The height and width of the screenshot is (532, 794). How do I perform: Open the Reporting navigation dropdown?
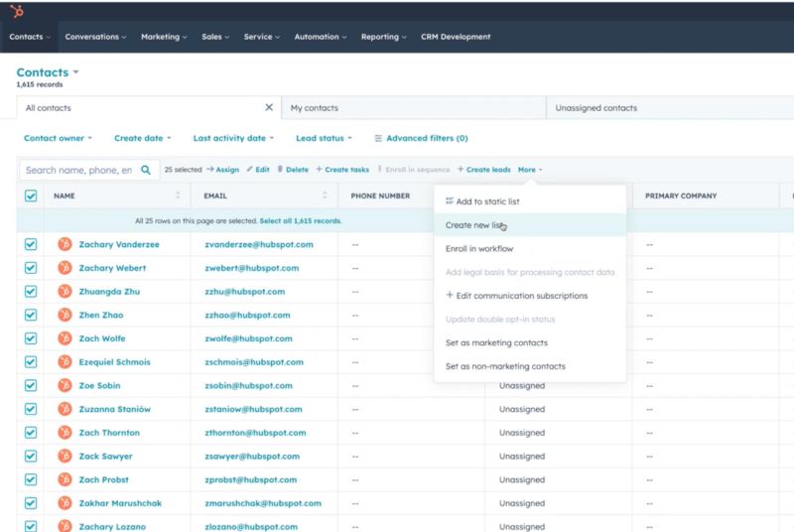pyautogui.click(x=384, y=37)
